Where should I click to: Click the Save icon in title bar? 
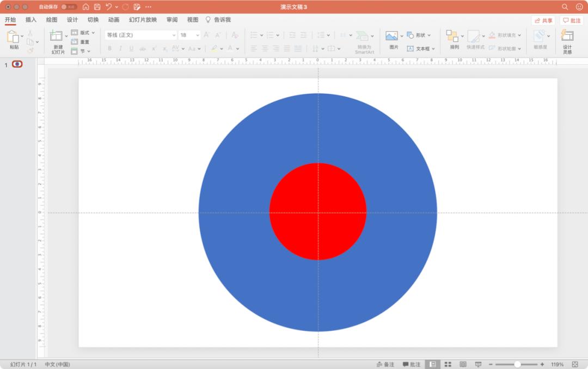97,7
